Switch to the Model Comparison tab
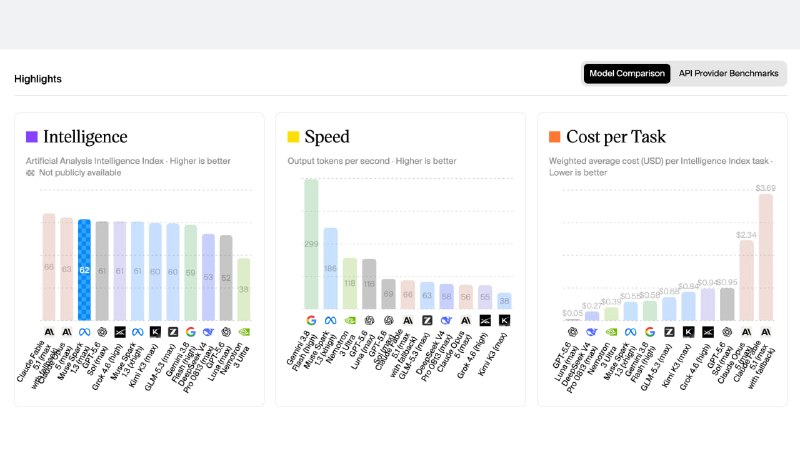The image size is (800, 461). 627,73
